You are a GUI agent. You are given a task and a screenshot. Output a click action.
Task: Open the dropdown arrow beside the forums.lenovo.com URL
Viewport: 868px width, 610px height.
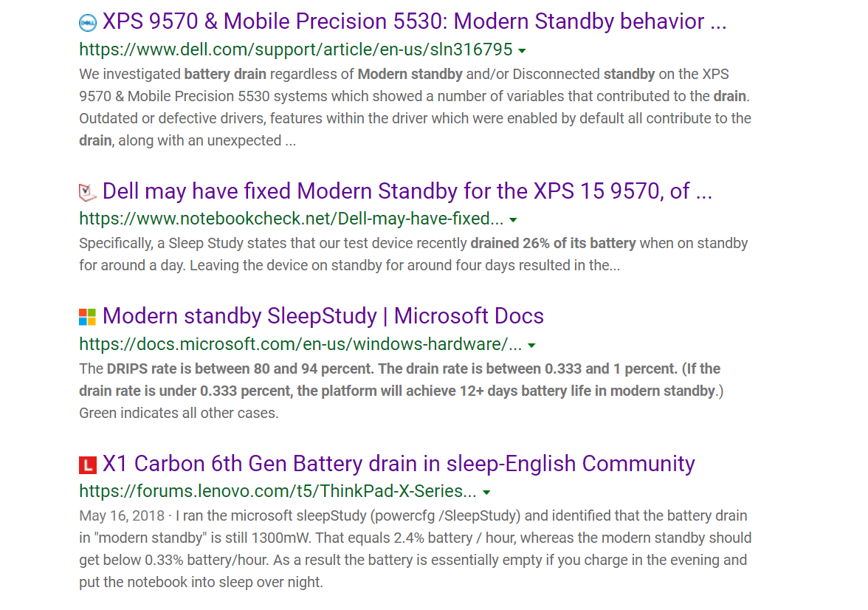click(x=486, y=492)
